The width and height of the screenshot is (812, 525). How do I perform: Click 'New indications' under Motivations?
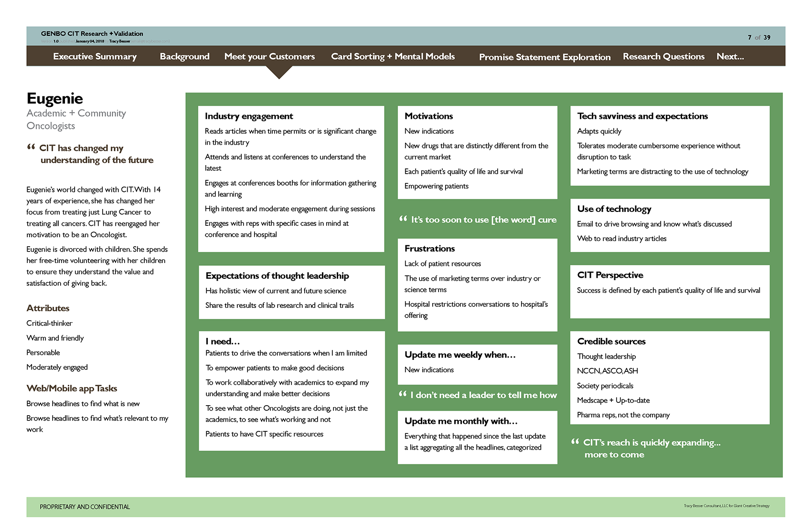pos(429,131)
